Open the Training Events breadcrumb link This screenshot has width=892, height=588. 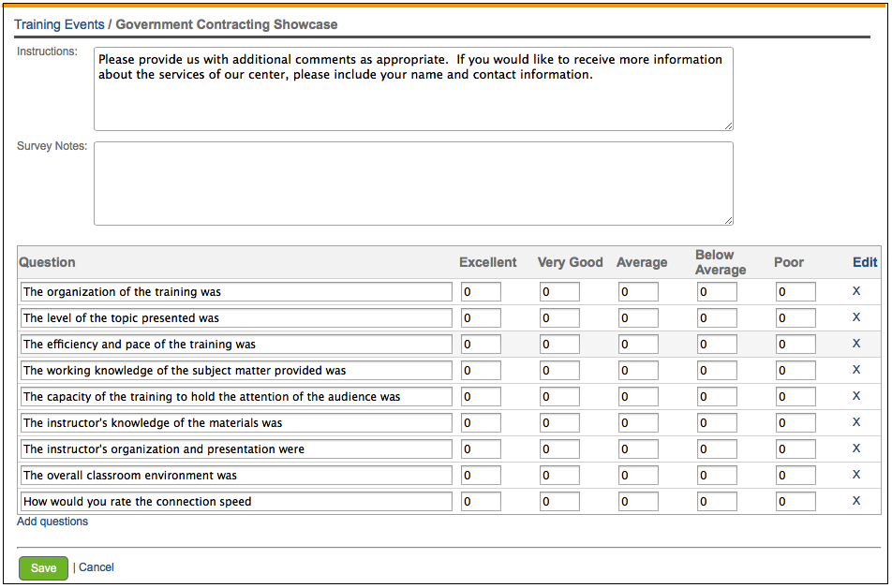point(59,24)
